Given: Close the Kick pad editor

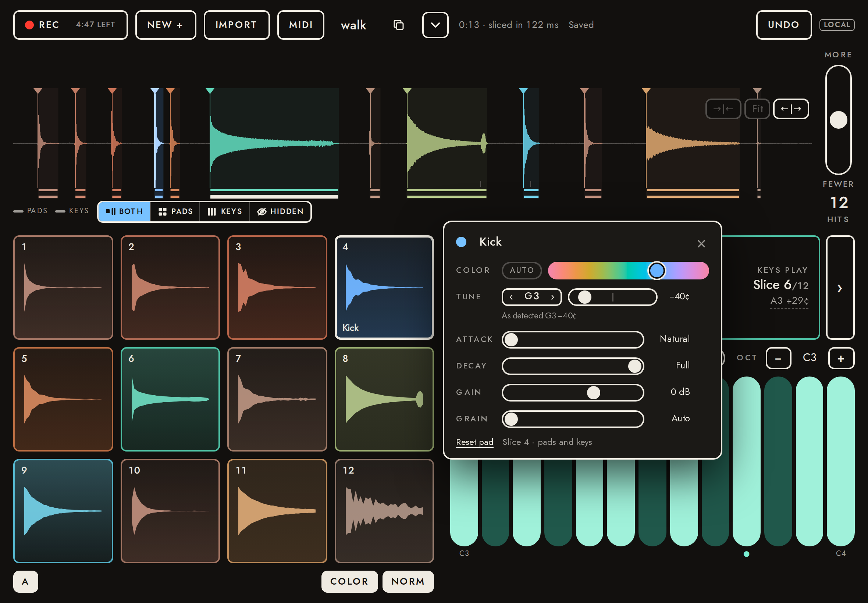Looking at the screenshot, I should coord(701,244).
